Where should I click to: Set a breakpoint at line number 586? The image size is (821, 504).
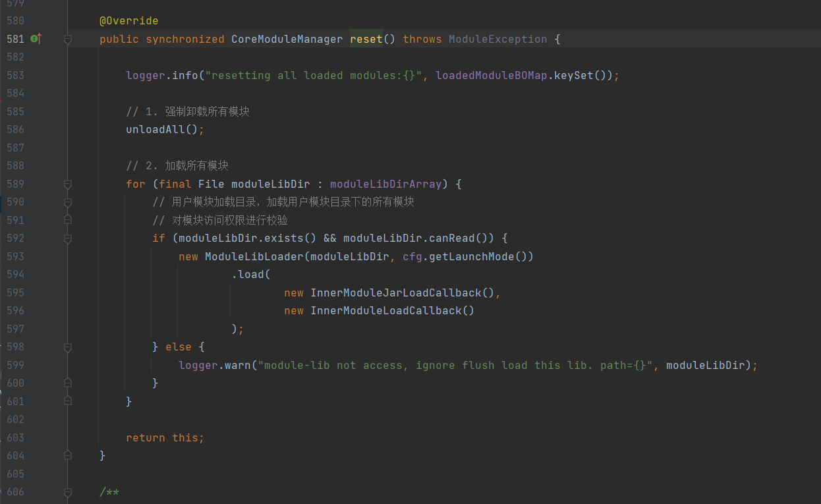point(15,130)
